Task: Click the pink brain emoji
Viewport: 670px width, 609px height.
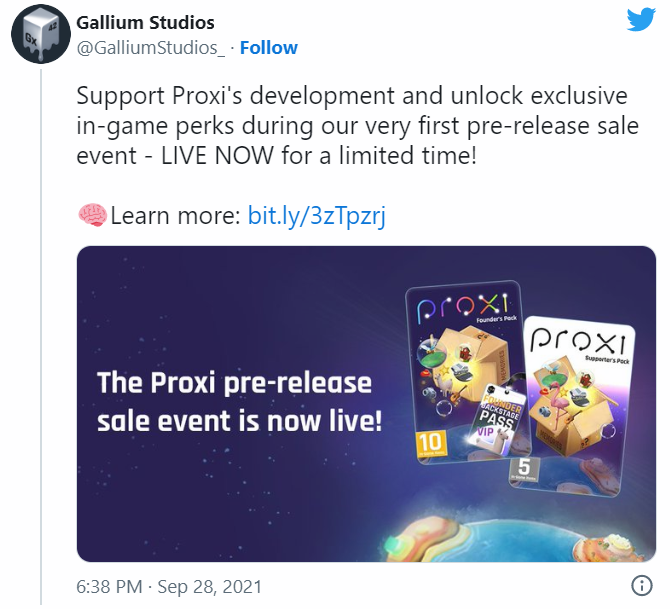Action: click(91, 216)
